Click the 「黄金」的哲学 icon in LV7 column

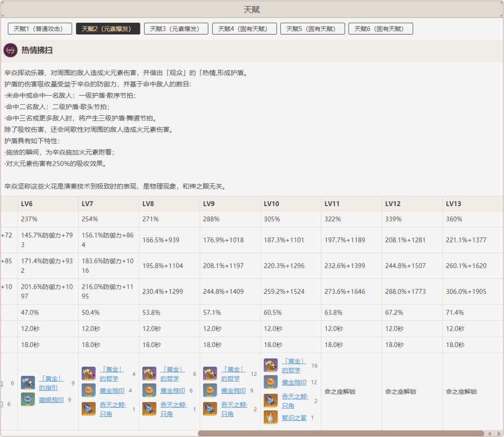tap(88, 374)
